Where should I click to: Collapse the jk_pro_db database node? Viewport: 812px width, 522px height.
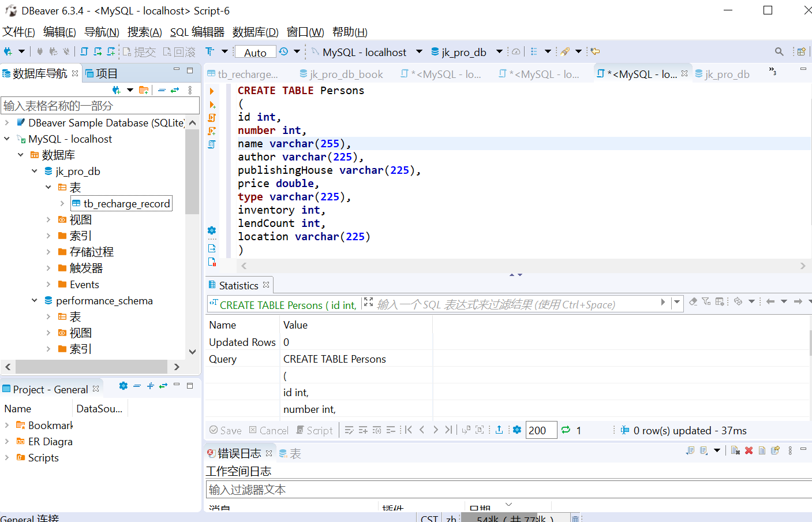click(34, 171)
